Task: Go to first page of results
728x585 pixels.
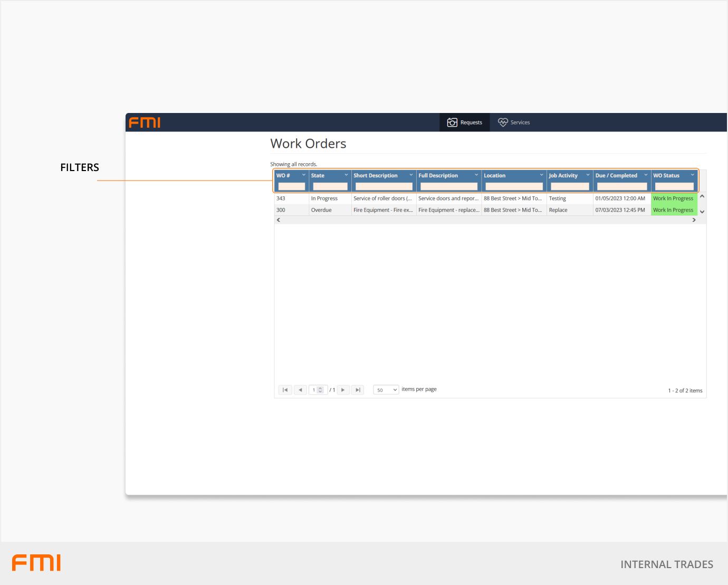Action: point(285,390)
